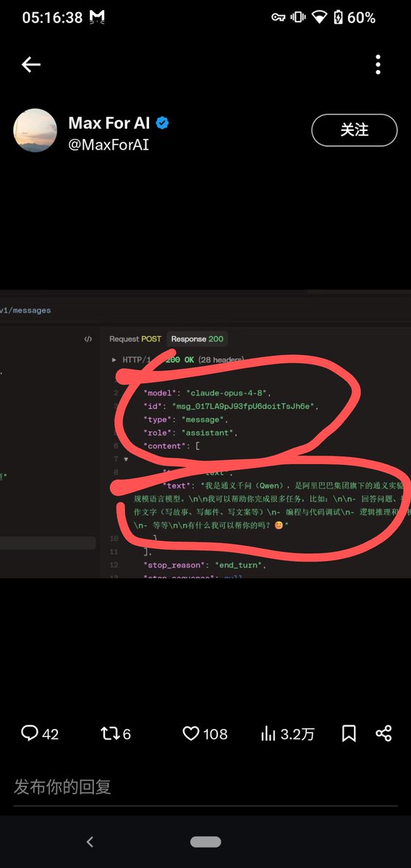Tap the Max For AI display name
411x868 pixels.
[x=109, y=123]
